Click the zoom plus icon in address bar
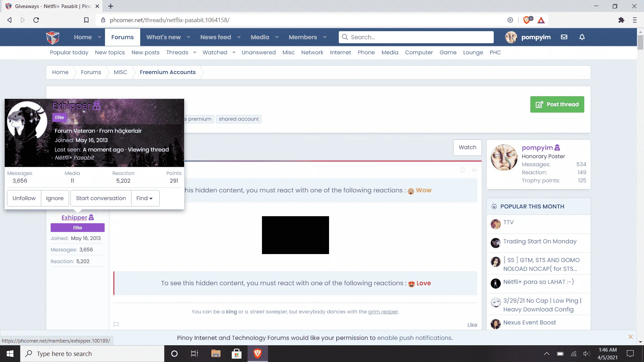Image resolution: width=644 pixels, height=362 pixels. tap(510, 20)
